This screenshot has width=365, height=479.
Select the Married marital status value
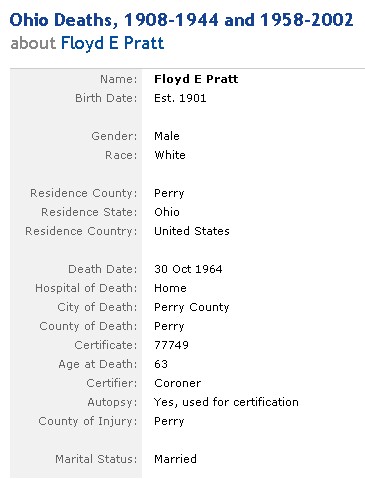175,459
